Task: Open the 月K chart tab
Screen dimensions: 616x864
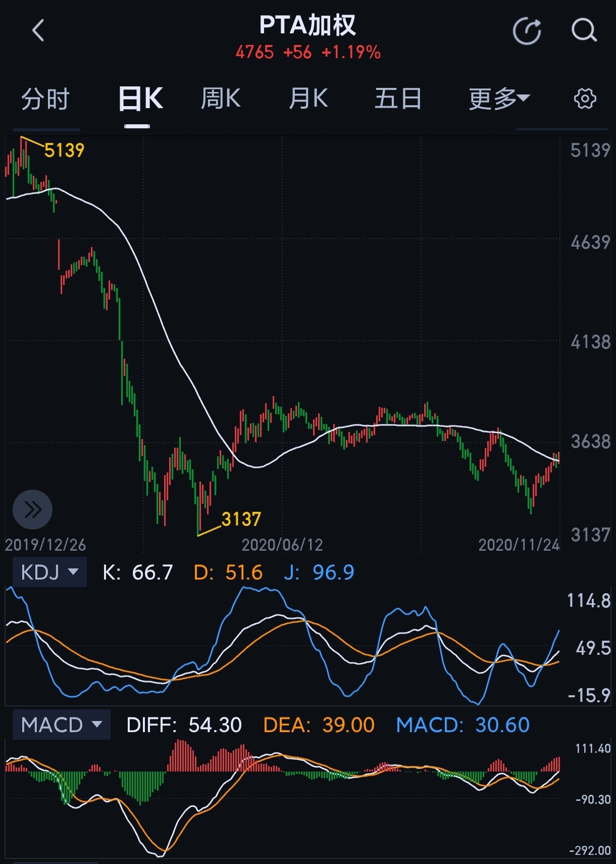Action: [x=309, y=99]
